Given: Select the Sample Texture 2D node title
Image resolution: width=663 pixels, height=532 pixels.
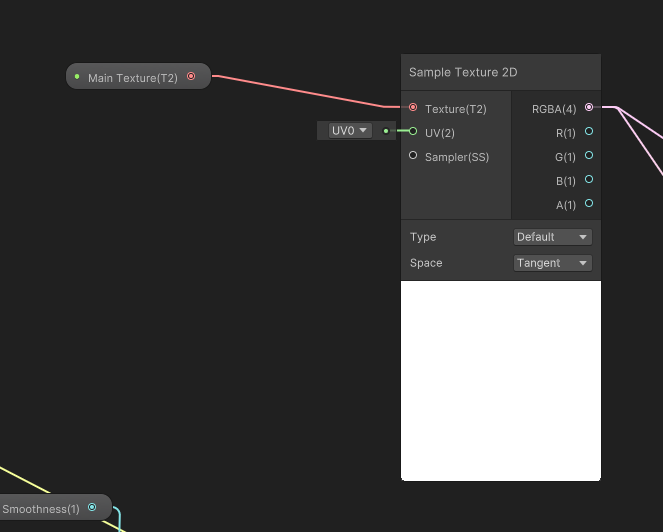Looking at the screenshot, I should pos(463,72).
